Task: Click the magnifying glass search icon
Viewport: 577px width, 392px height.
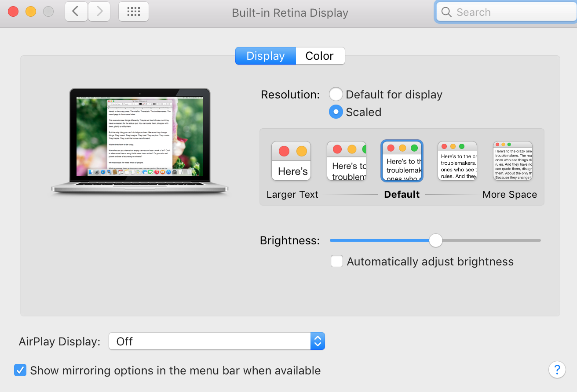Action: 446,12
